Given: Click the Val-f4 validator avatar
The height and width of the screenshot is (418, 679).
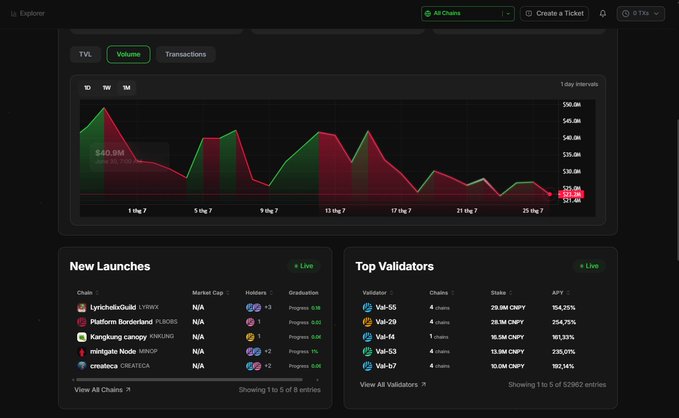Looking at the screenshot, I should [x=367, y=337].
